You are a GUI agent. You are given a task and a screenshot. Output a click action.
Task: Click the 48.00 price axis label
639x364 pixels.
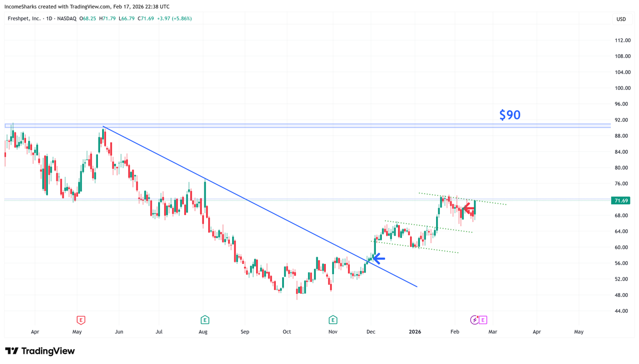(x=622, y=295)
